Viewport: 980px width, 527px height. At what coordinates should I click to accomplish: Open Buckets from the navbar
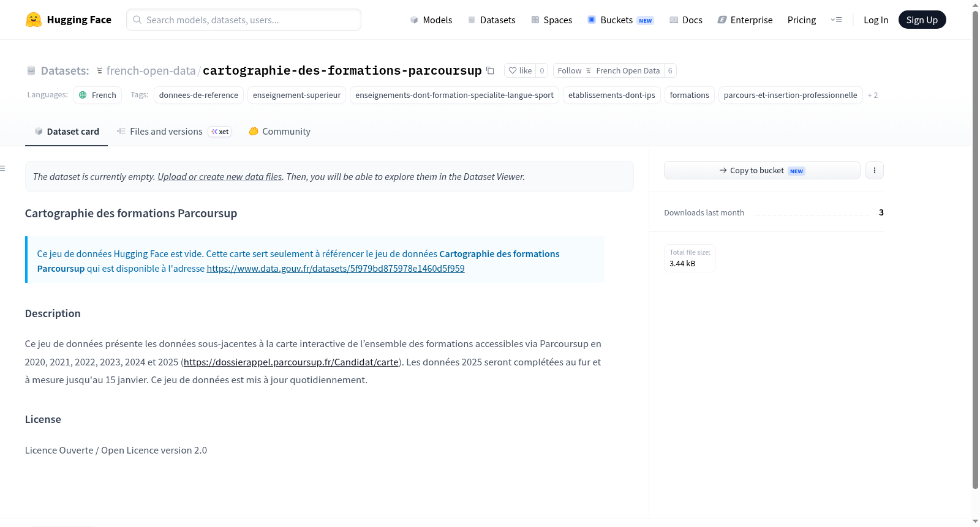coord(620,20)
